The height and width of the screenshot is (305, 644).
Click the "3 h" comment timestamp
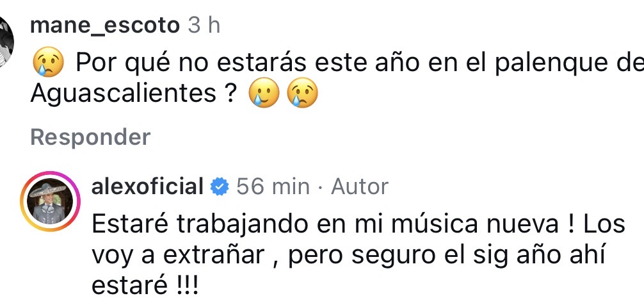click(205, 26)
